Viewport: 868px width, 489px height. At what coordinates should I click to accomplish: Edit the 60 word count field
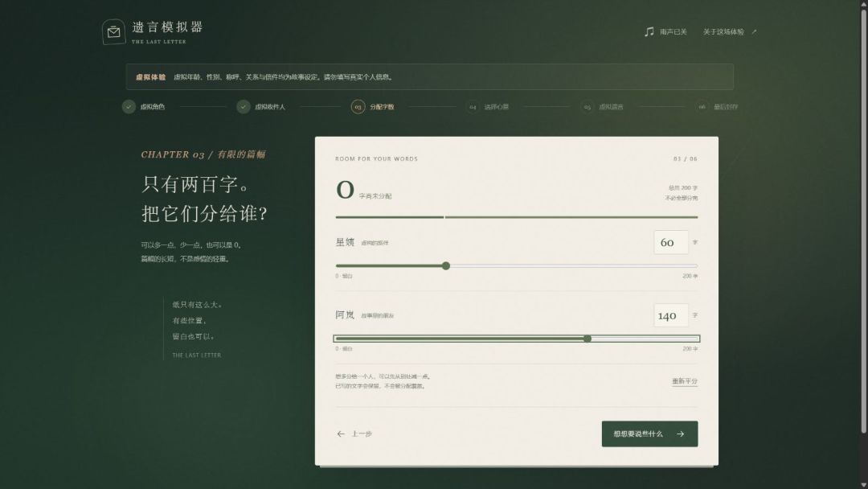[x=671, y=243]
